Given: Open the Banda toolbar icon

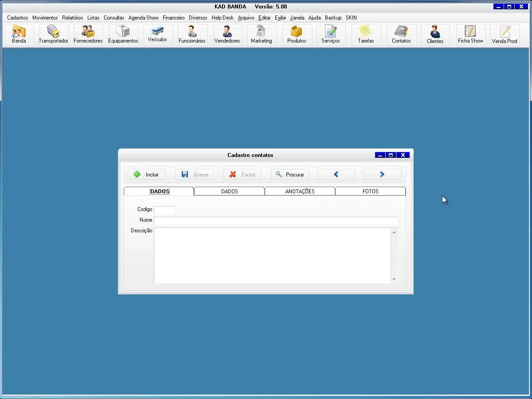Looking at the screenshot, I should (19, 35).
